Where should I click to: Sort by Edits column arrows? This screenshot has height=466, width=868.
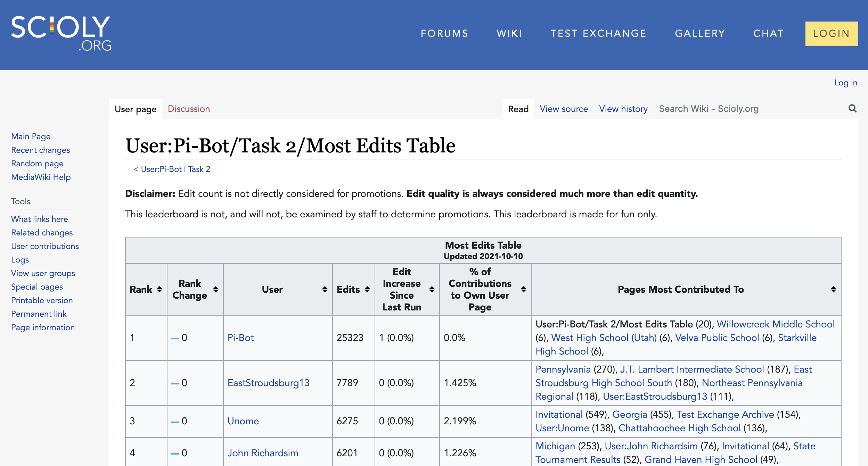(x=367, y=289)
